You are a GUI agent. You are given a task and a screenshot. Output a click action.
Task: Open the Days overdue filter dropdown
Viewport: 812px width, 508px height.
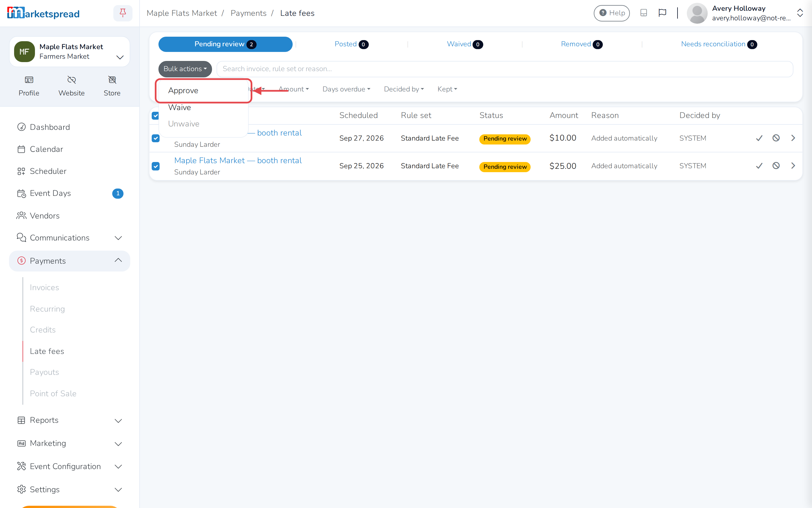point(346,89)
